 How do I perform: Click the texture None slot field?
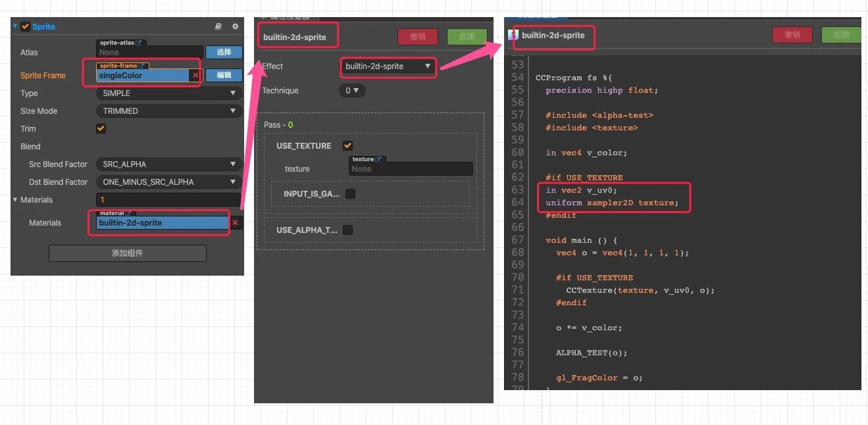coord(411,169)
